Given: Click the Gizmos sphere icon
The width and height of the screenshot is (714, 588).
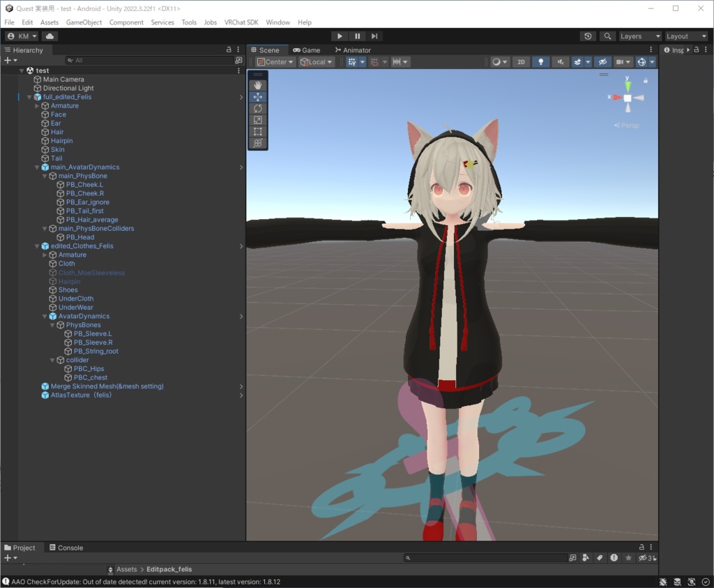Looking at the screenshot, I should [641, 62].
